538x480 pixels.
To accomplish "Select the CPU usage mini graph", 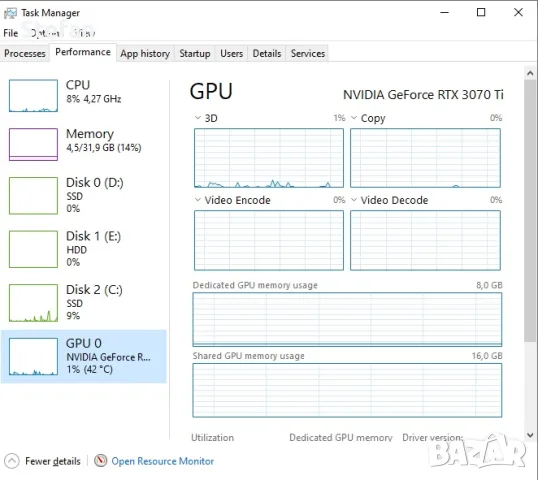I will [33, 96].
